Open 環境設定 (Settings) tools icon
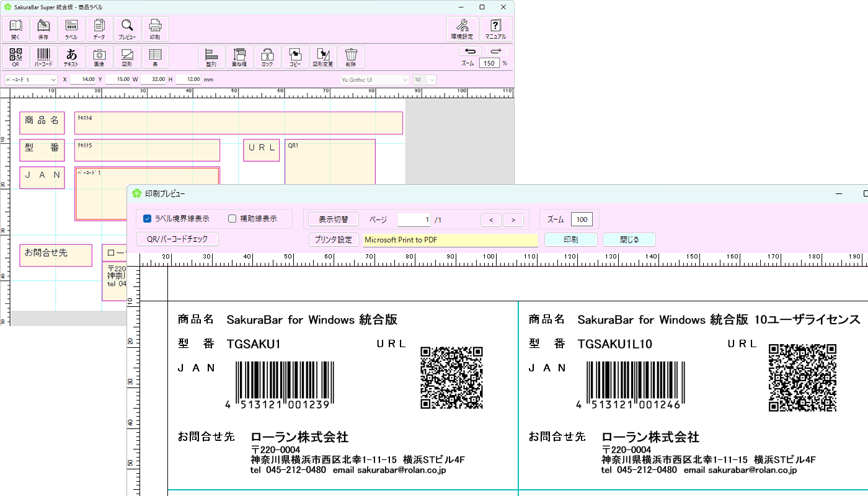 pos(462,29)
